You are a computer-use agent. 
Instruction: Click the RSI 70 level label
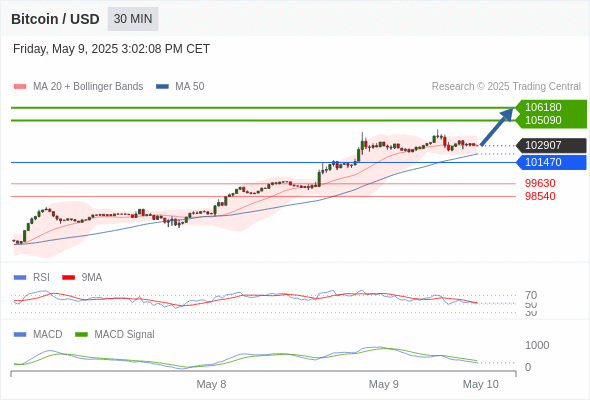click(x=531, y=295)
